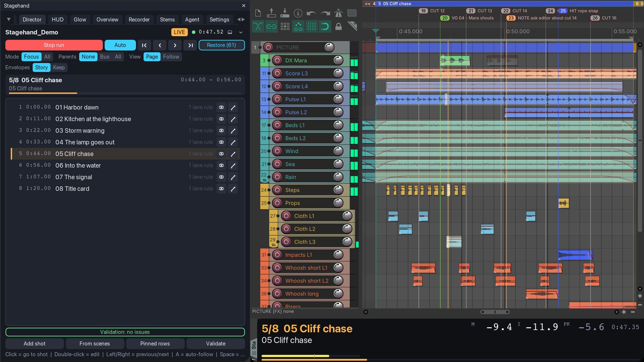Toggle record arm on Wind track

click(277, 151)
